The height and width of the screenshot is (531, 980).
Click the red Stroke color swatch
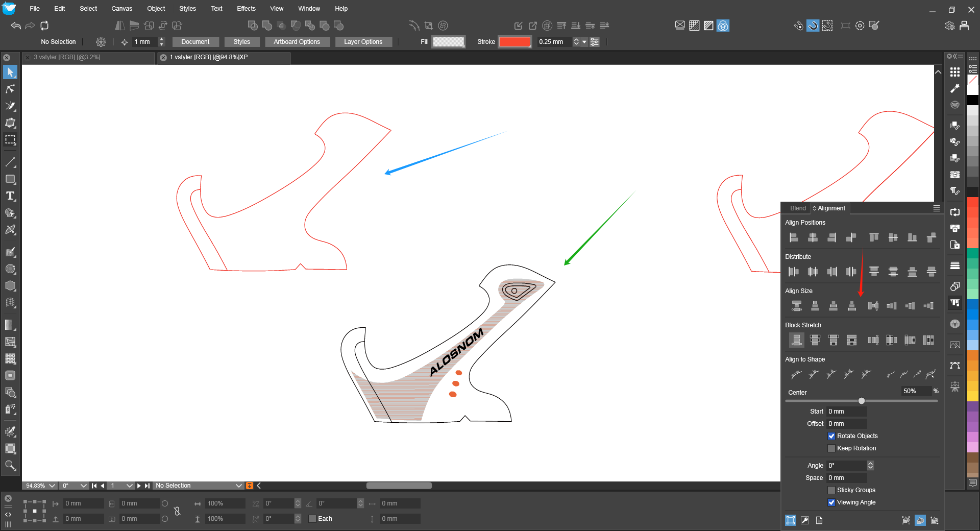(x=514, y=42)
